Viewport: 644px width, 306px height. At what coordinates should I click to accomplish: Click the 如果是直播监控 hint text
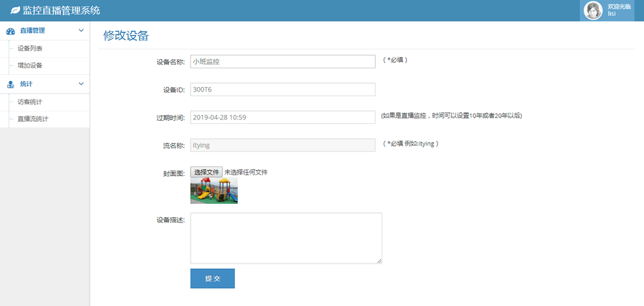[x=451, y=115]
